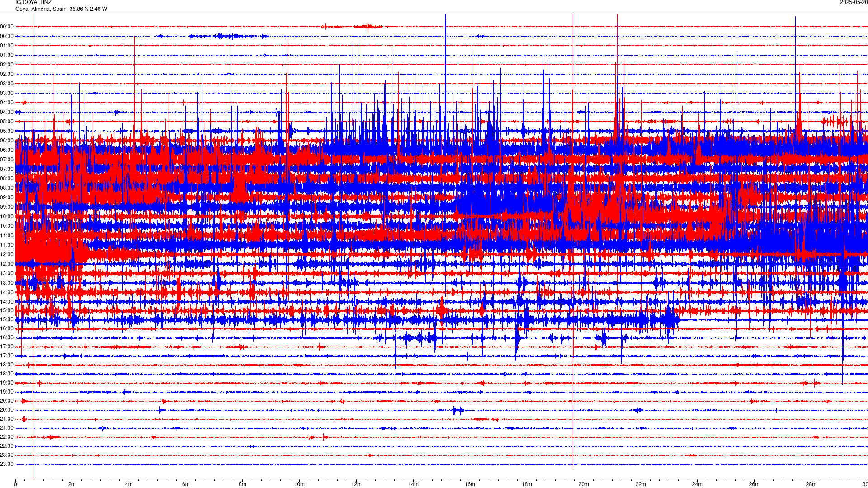868x488 pixels.
Task: Click the 6m axis tick label
Action: click(186, 484)
